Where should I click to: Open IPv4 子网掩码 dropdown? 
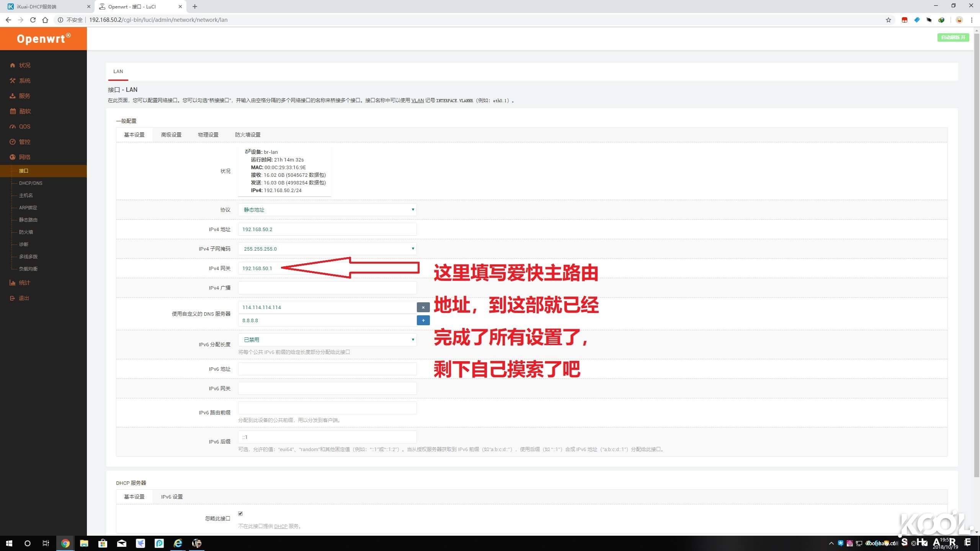(327, 249)
